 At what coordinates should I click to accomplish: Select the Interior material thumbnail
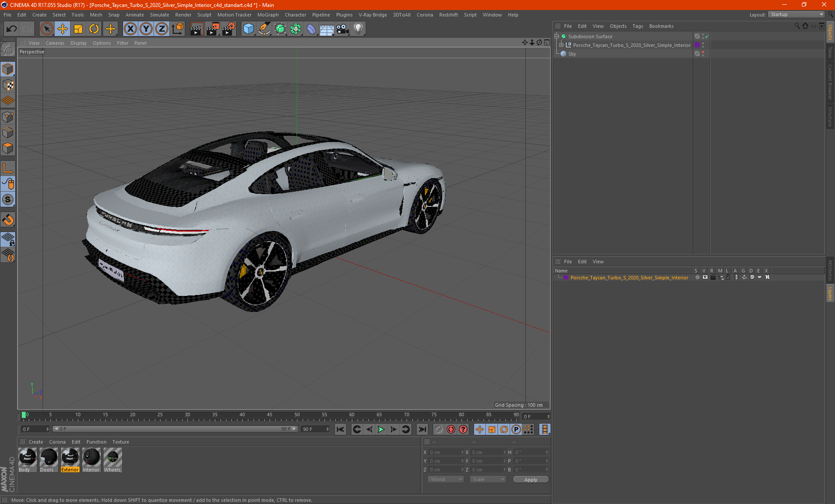91,460
